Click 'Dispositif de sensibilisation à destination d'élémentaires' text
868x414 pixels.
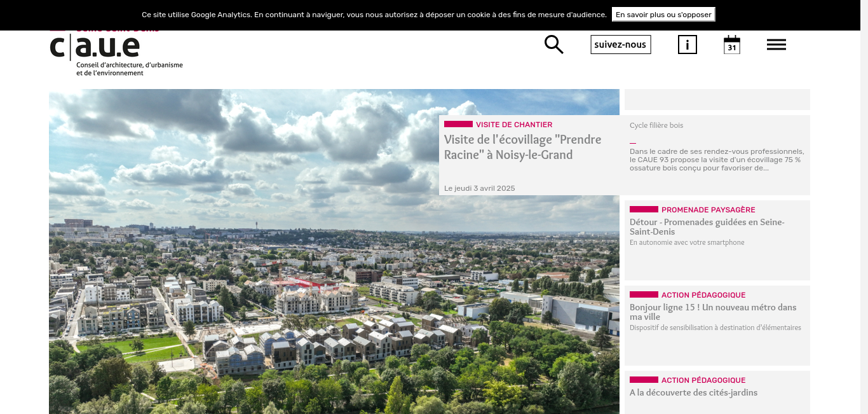click(715, 328)
